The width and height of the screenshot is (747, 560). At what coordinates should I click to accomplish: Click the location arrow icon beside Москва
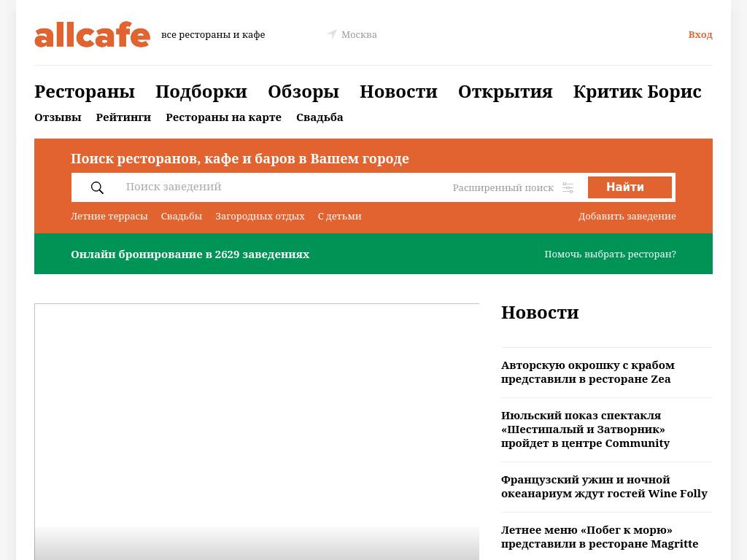332,34
